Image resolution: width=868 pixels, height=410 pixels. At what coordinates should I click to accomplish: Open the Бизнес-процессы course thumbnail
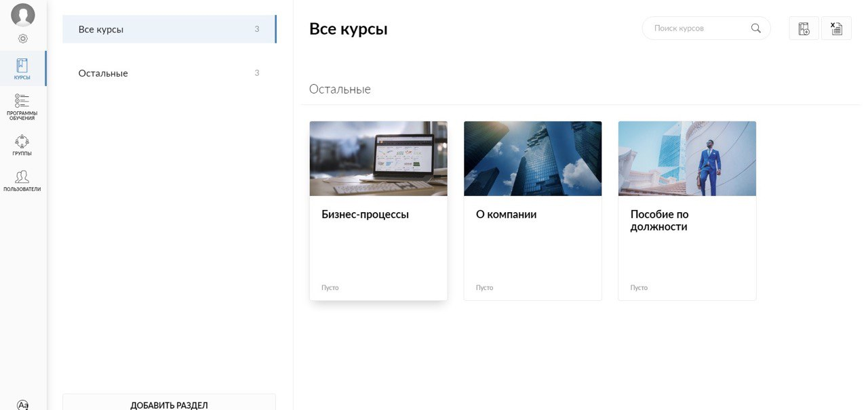[x=378, y=159]
